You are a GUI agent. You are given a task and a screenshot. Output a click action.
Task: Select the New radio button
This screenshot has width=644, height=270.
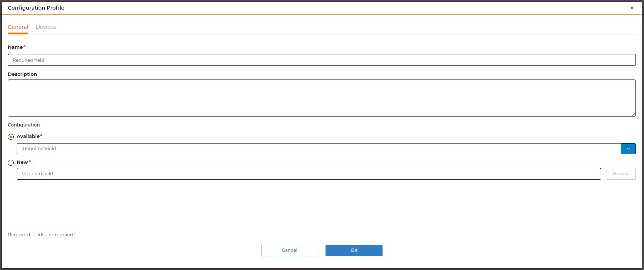[11, 163]
